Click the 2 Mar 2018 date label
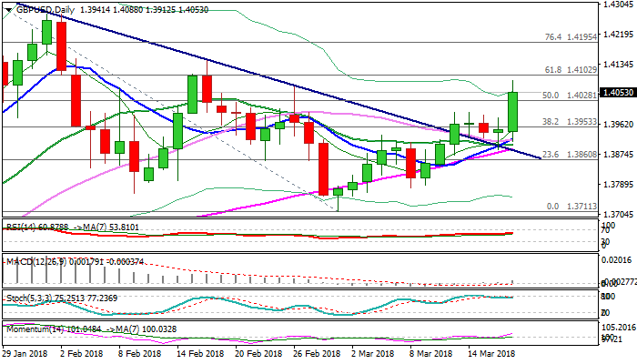The height and width of the screenshot is (364, 637). tap(372, 354)
